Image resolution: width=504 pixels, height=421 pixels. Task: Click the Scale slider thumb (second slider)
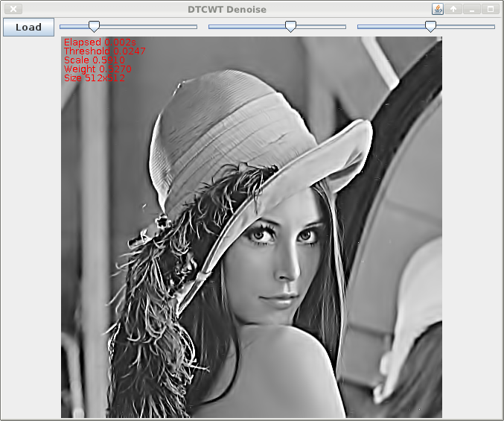coord(290,27)
